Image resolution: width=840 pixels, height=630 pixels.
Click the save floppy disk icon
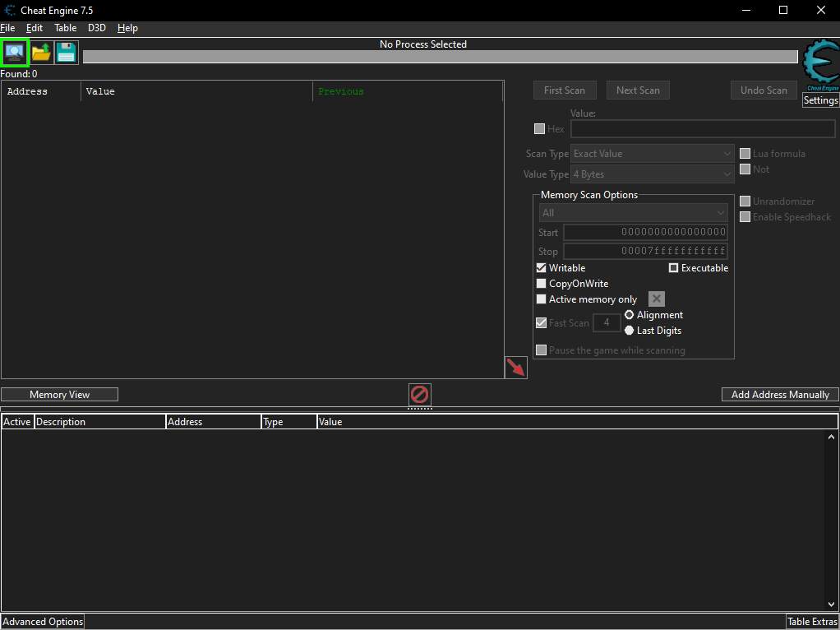pos(67,53)
